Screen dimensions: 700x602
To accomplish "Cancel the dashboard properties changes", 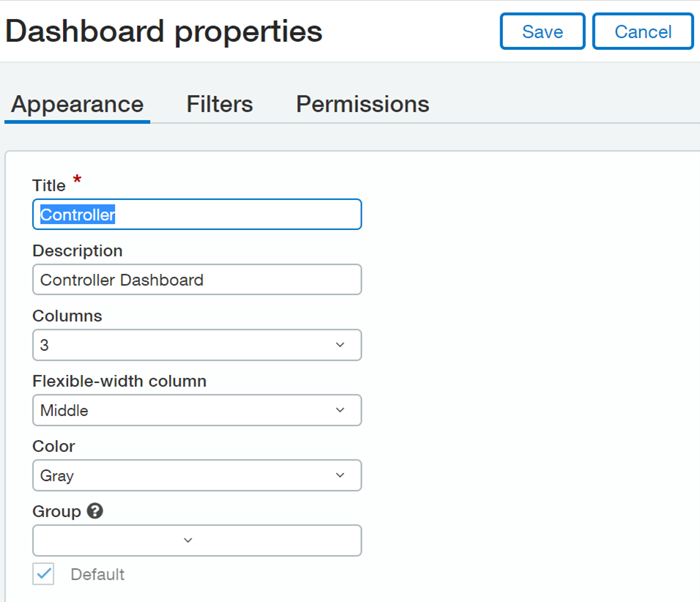I will coord(643,31).
